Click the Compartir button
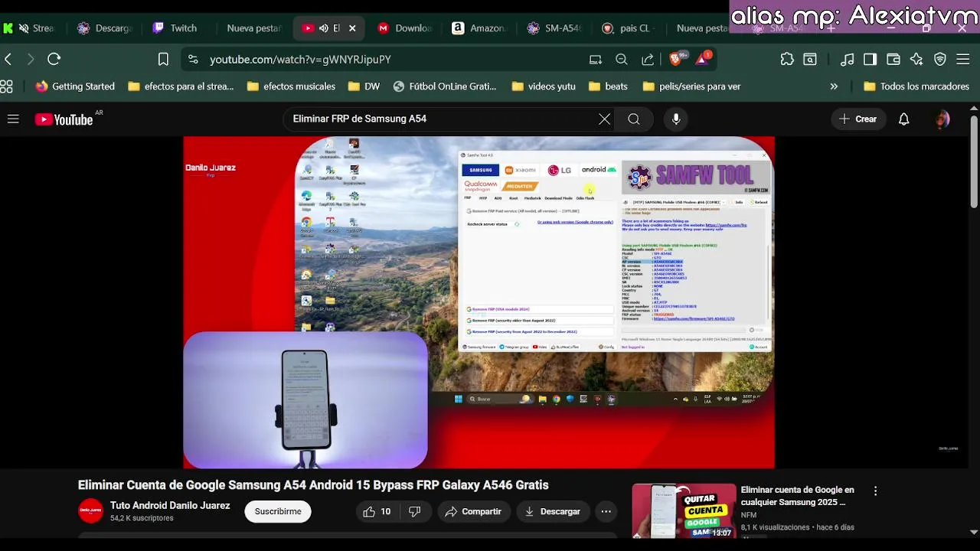The image size is (980, 551). pos(473,511)
